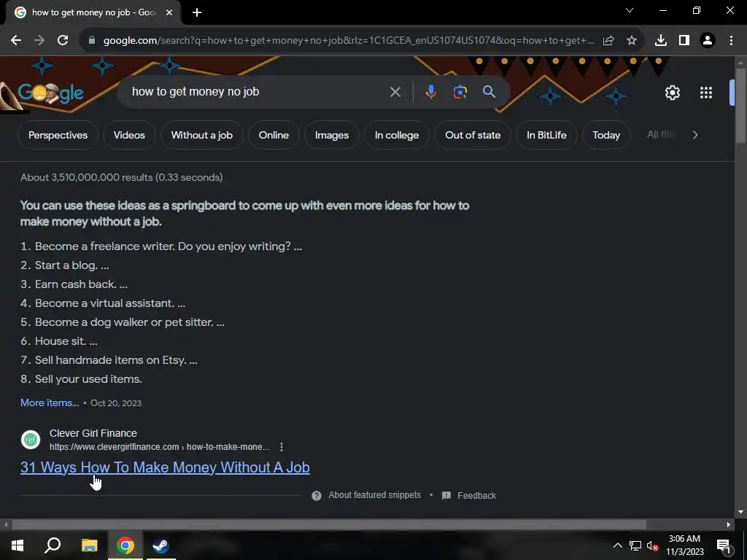The height and width of the screenshot is (560, 747).
Task: Bookmark this page with the star icon
Action: point(632,41)
